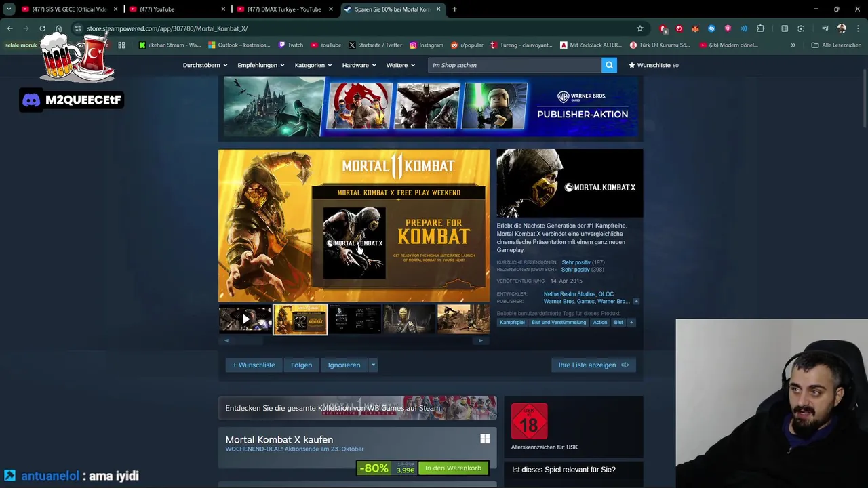Viewport: 868px width, 488px height.
Task: Show hidden bookmarks with the double chevron
Action: [x=793, y=45]
